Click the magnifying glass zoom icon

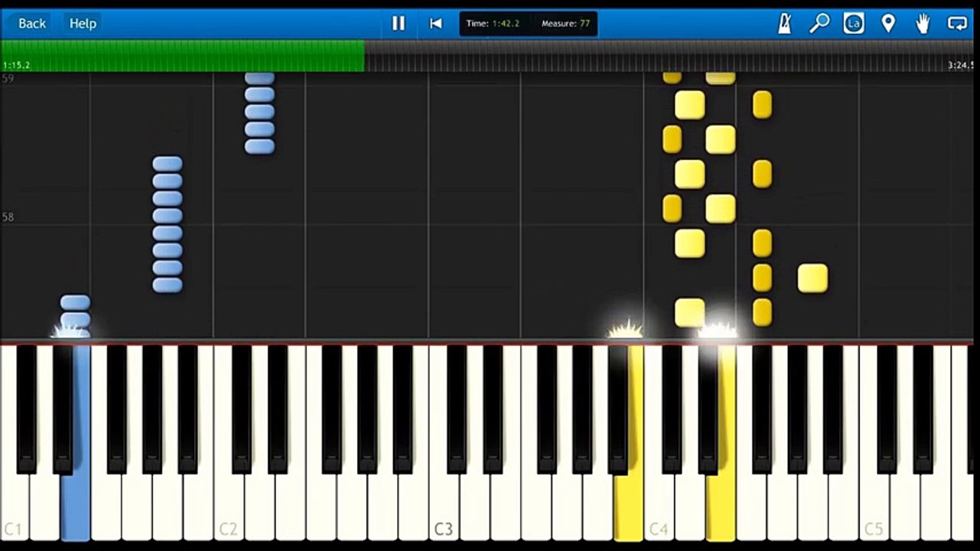819,24
